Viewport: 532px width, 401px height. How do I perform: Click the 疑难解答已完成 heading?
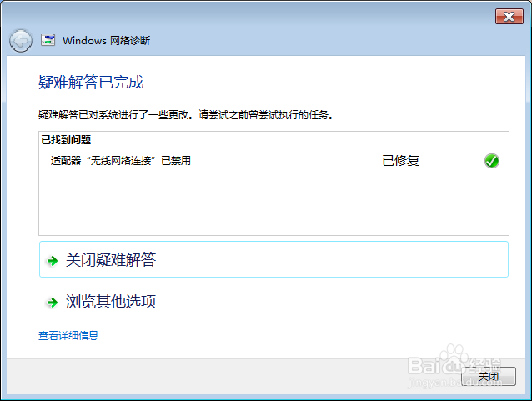91,82
